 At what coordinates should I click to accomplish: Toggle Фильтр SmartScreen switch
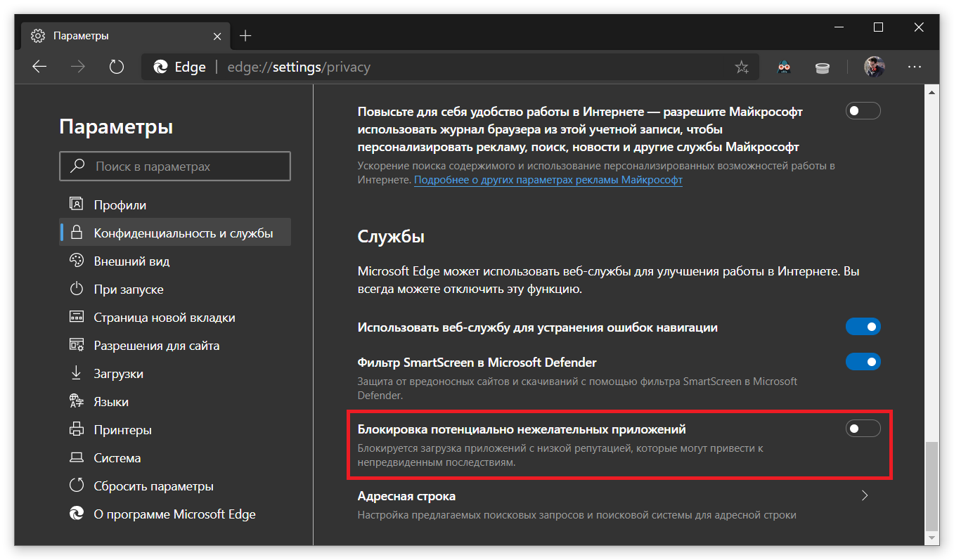coord(863,362)
